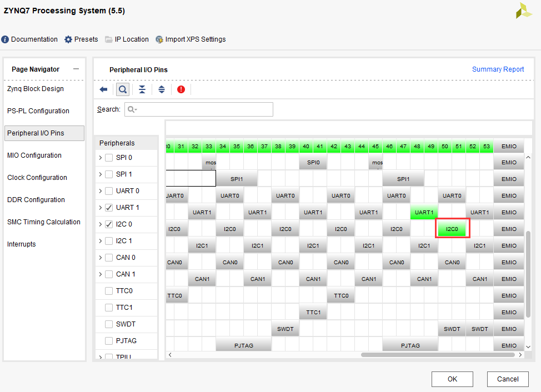
Task: Click the search input field
Action: tap(199, 109)
